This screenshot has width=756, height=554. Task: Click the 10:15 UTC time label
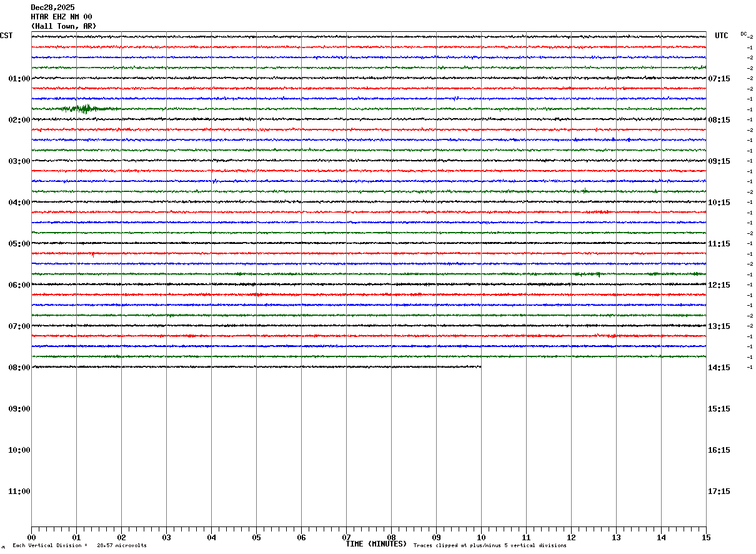(x=719, y=203)
